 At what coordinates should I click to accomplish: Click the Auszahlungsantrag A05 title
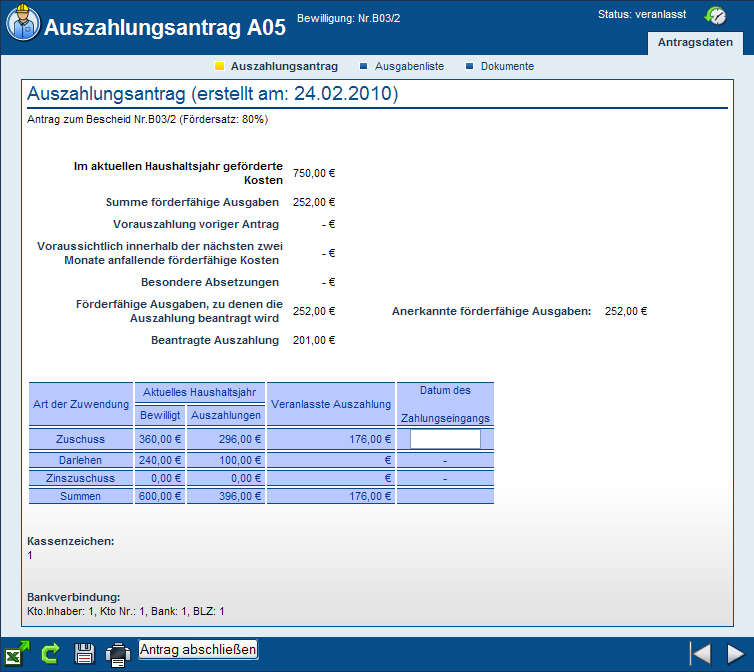[x=165, y=27]
